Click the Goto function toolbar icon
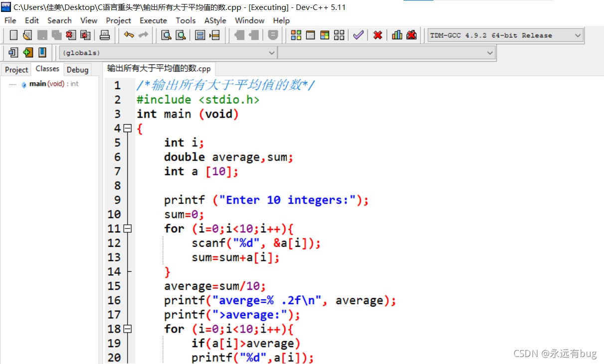Image resolution: width=604 pixels, height=364 pixels. pyautogui.click(x=200, y=35)
